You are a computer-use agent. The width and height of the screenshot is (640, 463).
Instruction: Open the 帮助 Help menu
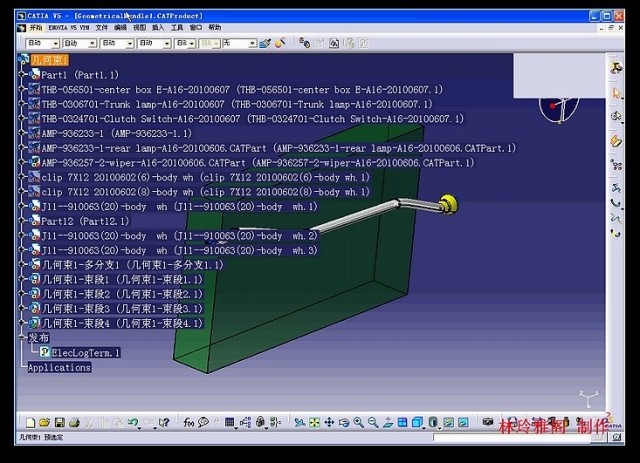click(x=215, y=28)
